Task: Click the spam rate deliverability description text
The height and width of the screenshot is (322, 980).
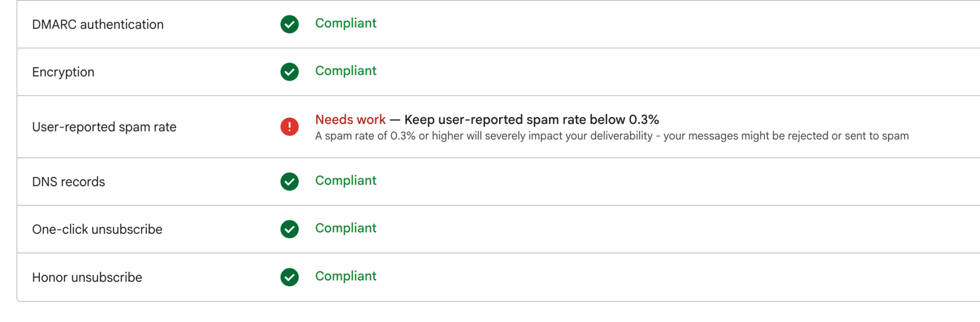Action: [611, 136]
